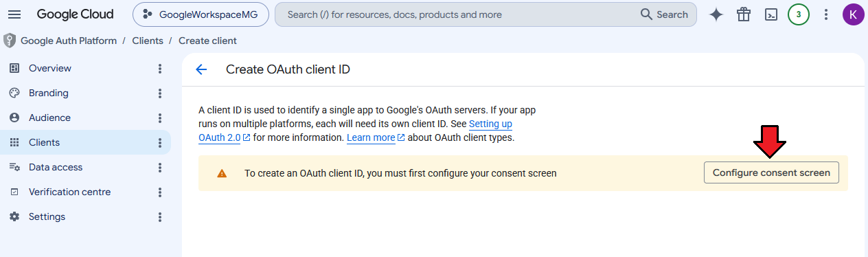This screenshot has height=257, width=868.
Task: Open the hamburger navigation menu
Action: [14, 14]
